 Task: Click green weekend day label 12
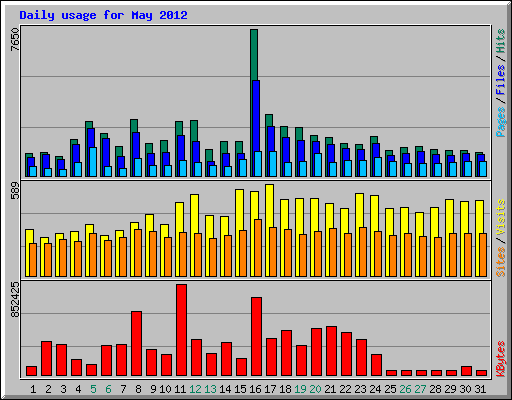195,389
